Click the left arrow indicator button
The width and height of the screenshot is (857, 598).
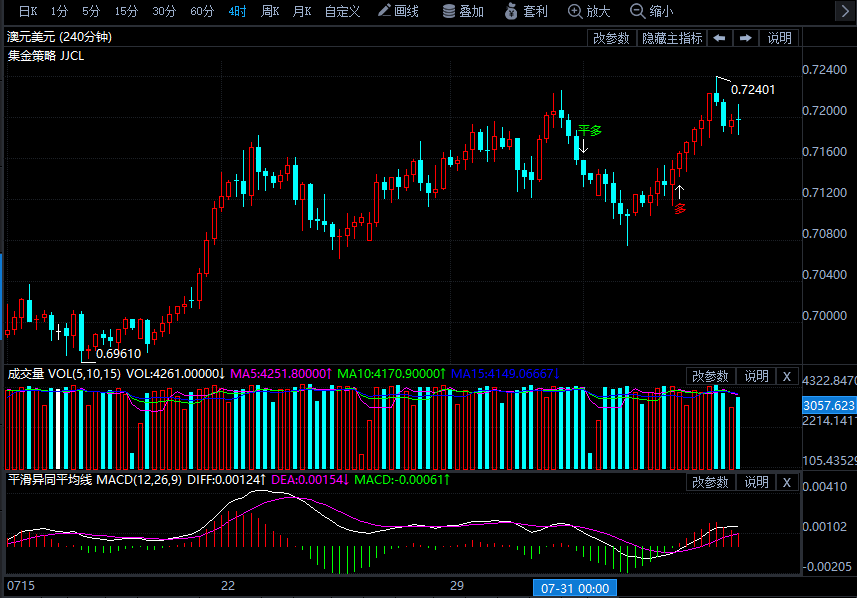(x=720, y=38)
